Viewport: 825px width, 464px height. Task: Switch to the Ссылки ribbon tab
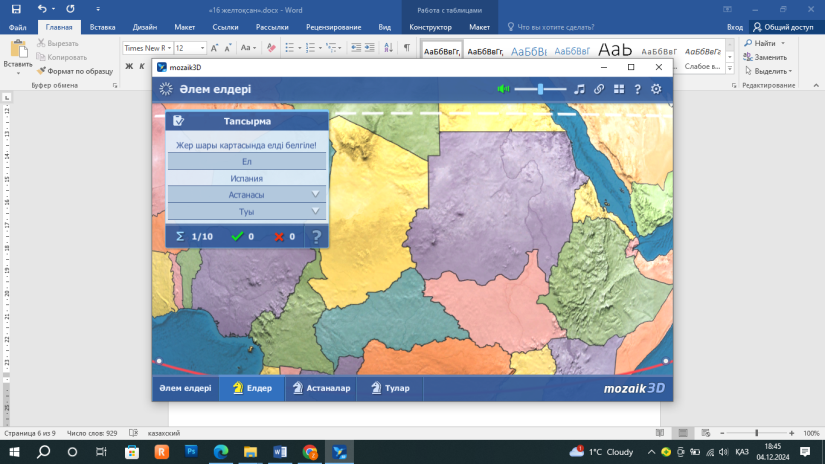225,27
